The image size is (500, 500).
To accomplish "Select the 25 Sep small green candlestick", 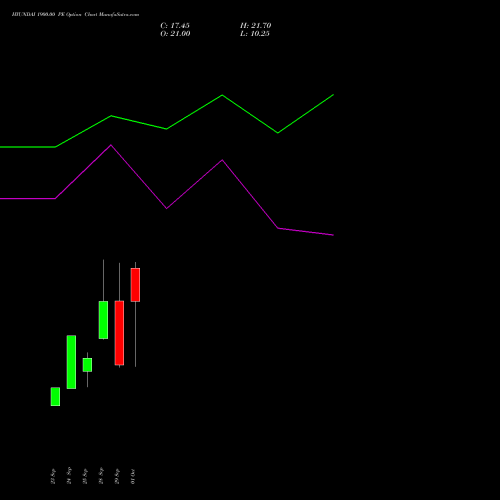I will tap(87, 365).
